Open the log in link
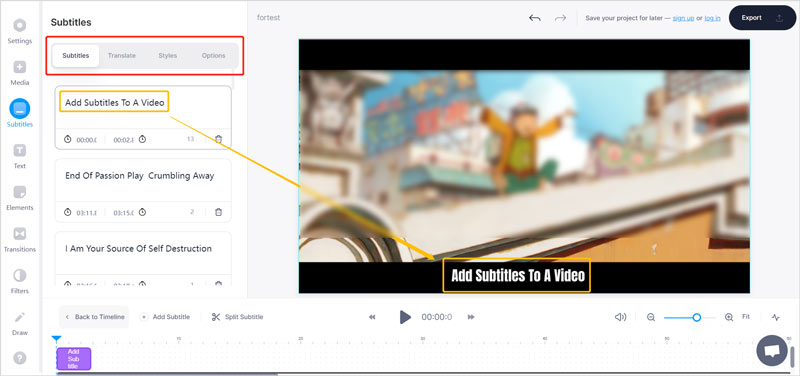Image resolution: width=800 pixels, height=376 pixels. pos(712,18)
